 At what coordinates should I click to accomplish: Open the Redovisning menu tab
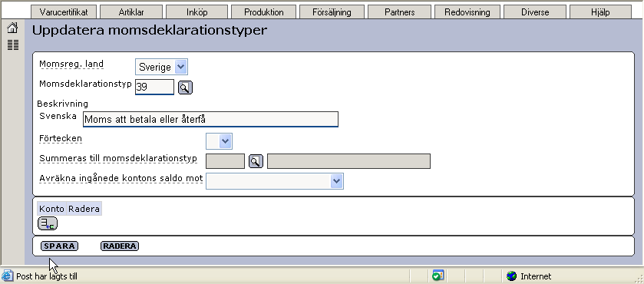click(467, 12)
